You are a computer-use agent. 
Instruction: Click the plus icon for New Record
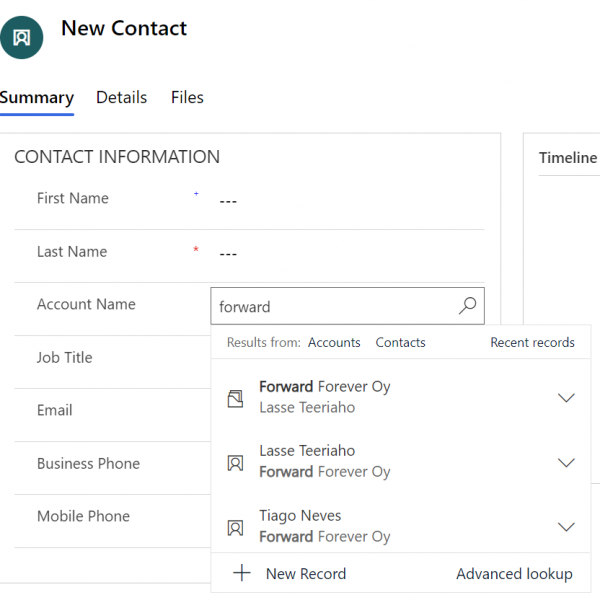tap(242, 573)
